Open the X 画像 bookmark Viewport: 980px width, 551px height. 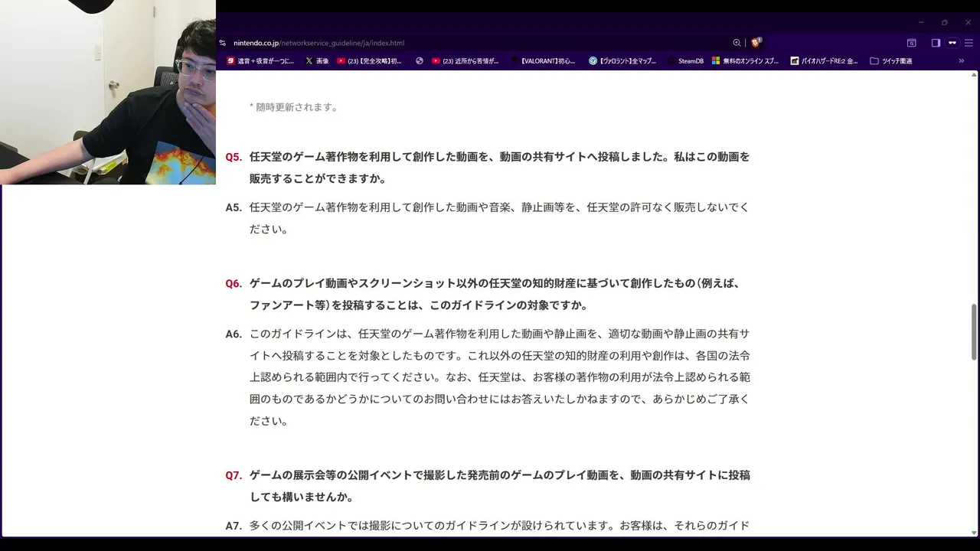tap(317, 60)
